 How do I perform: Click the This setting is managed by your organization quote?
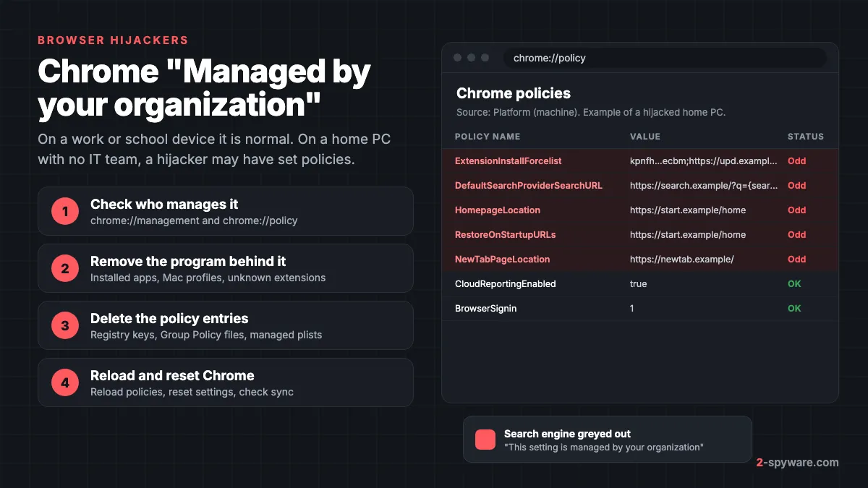pos(603,448)
